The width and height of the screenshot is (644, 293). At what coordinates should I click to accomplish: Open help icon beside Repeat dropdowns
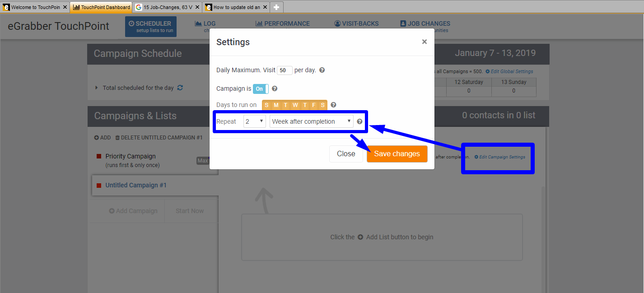coord(359,121)
